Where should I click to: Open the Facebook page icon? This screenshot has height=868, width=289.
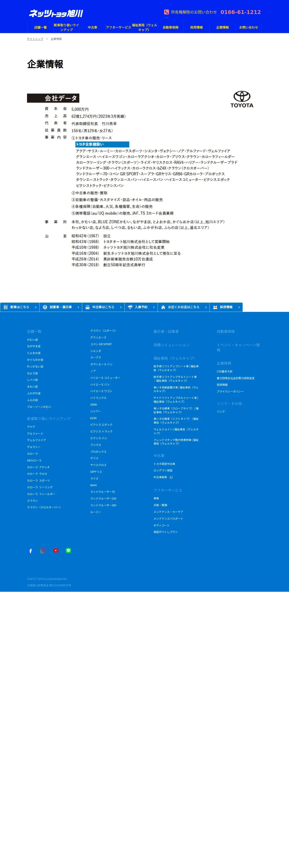(31, 551)
